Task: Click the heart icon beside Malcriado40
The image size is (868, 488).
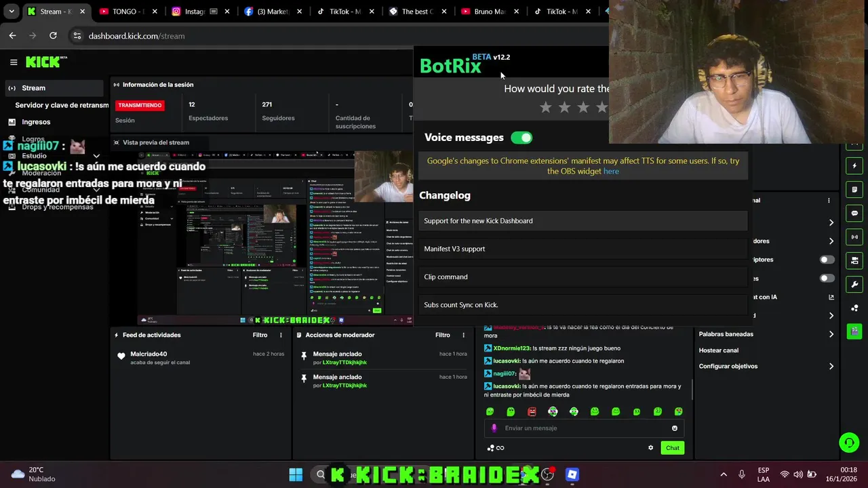Action: (121, 357)
